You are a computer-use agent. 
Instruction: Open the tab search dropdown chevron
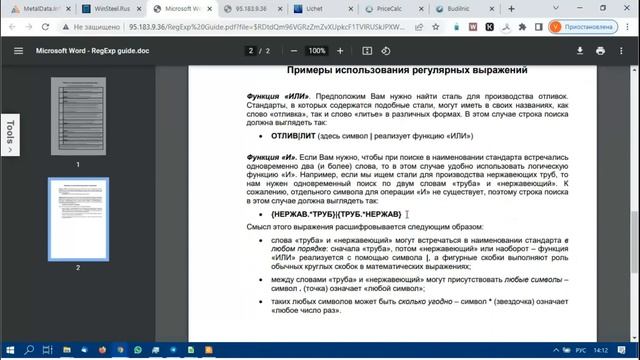click(x=556, y=8)
